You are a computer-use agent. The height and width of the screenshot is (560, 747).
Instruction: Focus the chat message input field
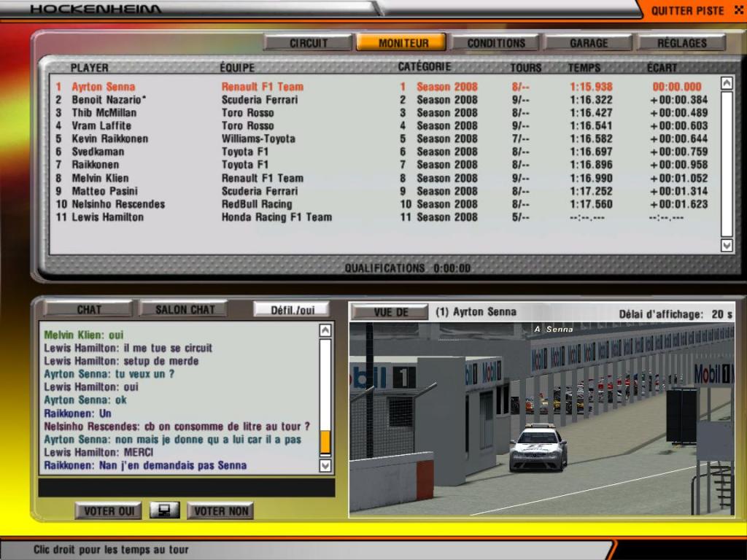tap(186, 488)
